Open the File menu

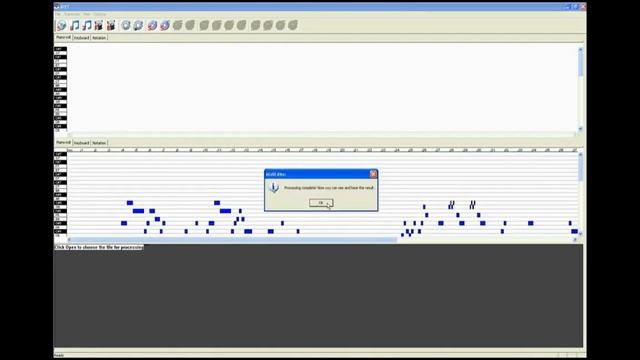click(58, 14)
